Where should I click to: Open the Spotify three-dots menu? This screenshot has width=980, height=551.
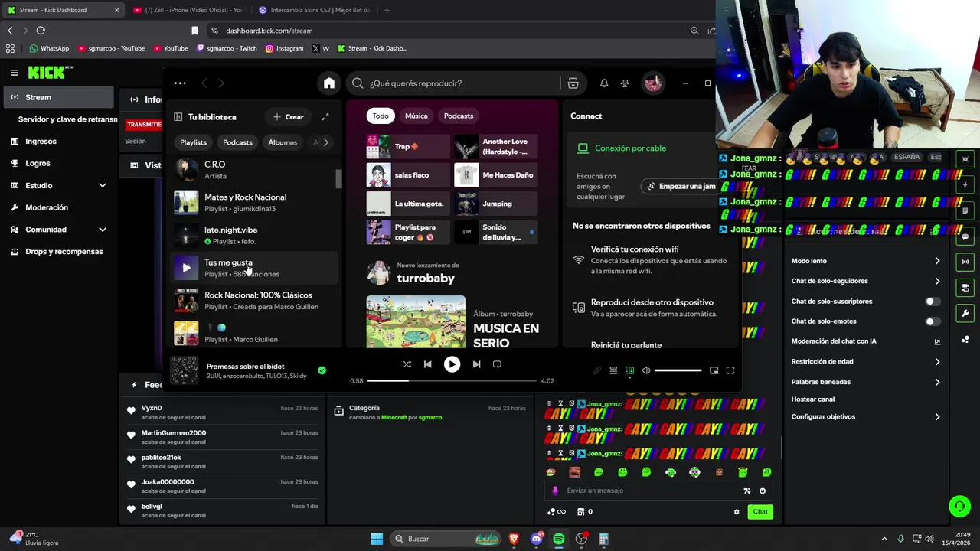180,83
